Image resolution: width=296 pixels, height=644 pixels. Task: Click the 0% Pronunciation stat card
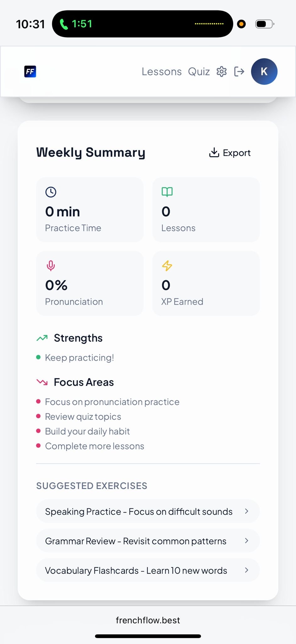tap(90, 283)
